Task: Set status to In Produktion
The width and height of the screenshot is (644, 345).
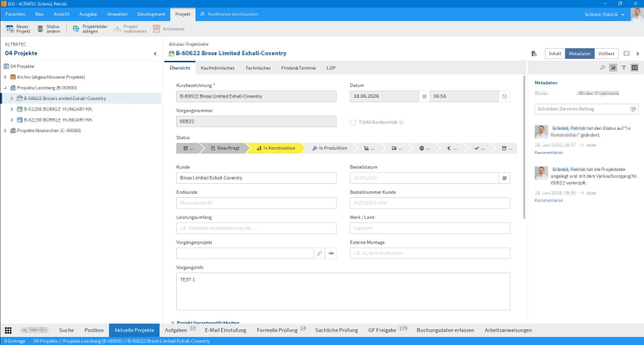Action: [x=330, y=148]
